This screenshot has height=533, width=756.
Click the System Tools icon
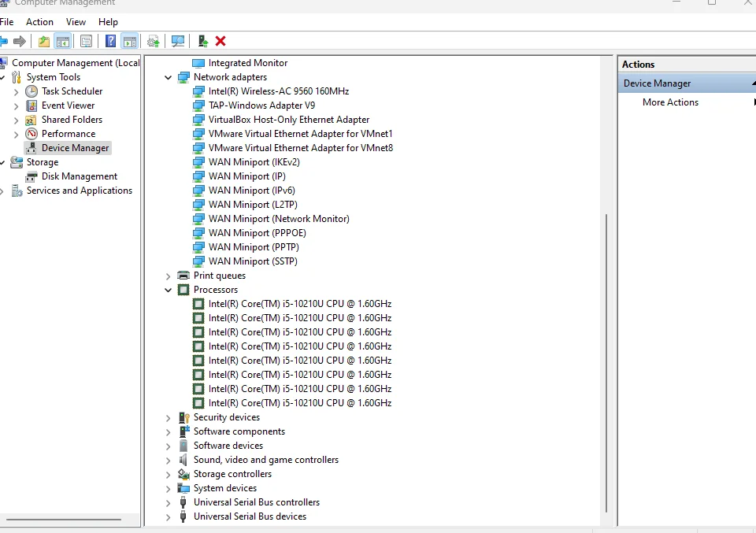(17, 77)
